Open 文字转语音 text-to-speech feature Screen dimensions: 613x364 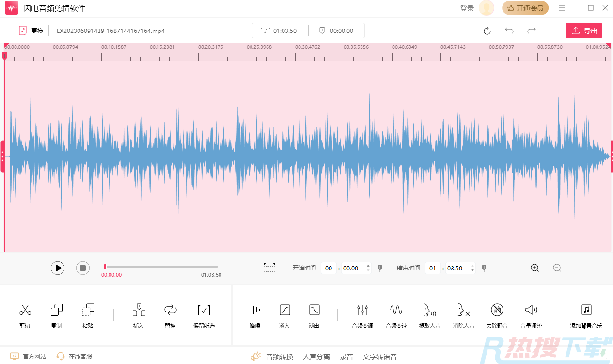(x=380, y=357)
